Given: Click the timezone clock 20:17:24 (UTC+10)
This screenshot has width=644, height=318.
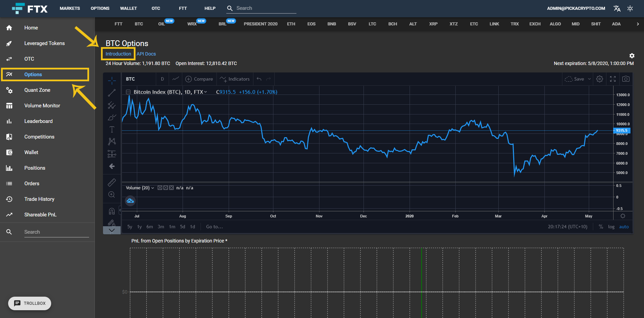Looking at the screenshot, I should pos(568,227).
